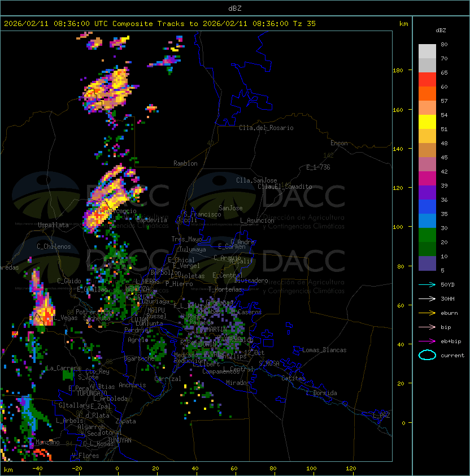Screen dimensions: 470x476
Task: Click the Tres_Mayo label
Action: [186, 239]
